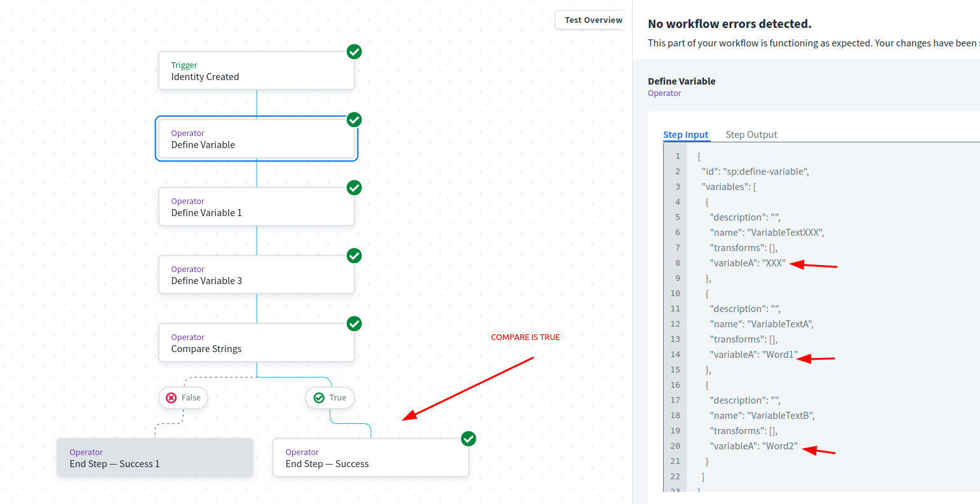Screen dimensions: 980x504
Task: Open the Test Overview button
Action: [x=593, y=20]
